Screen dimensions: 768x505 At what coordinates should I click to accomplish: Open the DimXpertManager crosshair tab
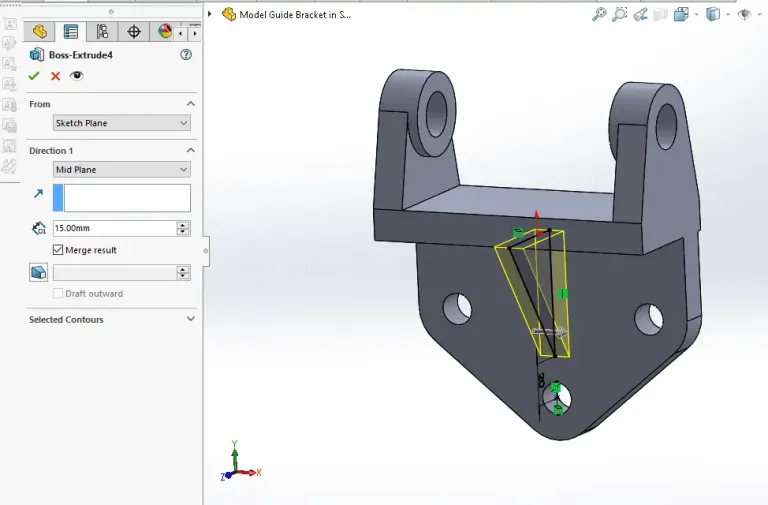coord(134,32)
